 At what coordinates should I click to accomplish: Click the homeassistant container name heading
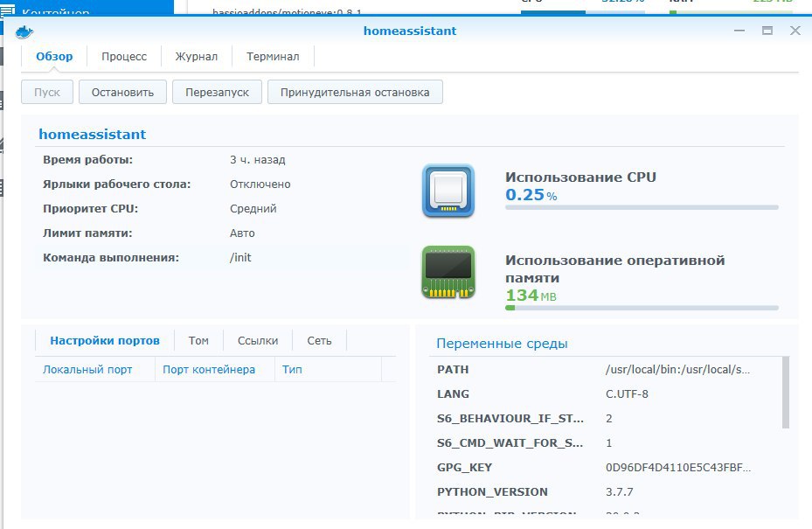[x=92, y=134]
